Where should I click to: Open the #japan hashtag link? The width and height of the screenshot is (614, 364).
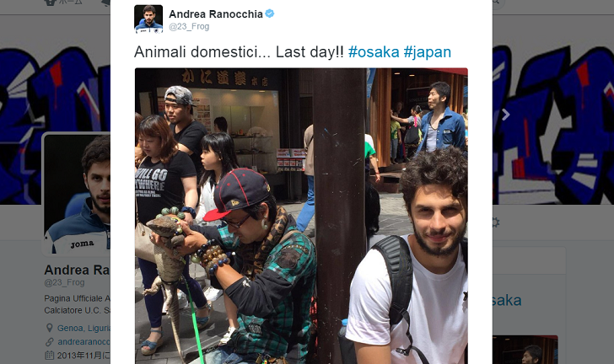coord(428,52)
